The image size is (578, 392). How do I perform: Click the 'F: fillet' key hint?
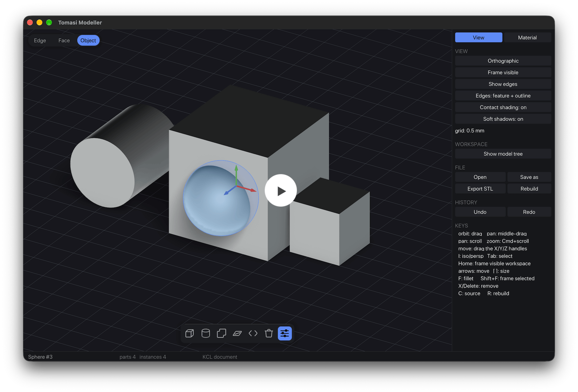tap(466, 278)
